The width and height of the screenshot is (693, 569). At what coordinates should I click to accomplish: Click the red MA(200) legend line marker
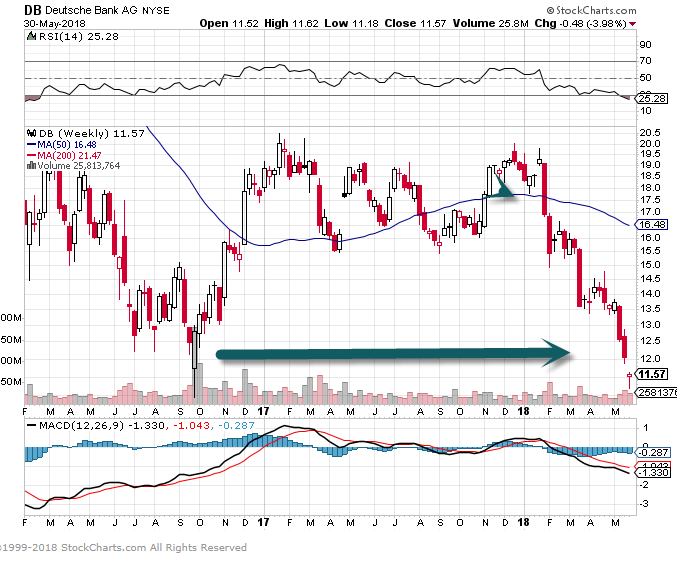[x=31, y=156]
